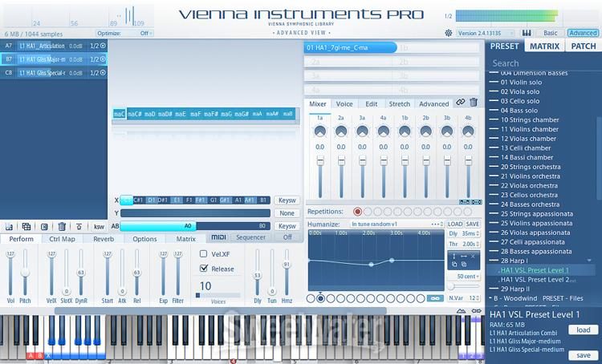Click the duplicate matrix icon in the matrix toolbar
The image size is (602, 364).
(26, 227)
